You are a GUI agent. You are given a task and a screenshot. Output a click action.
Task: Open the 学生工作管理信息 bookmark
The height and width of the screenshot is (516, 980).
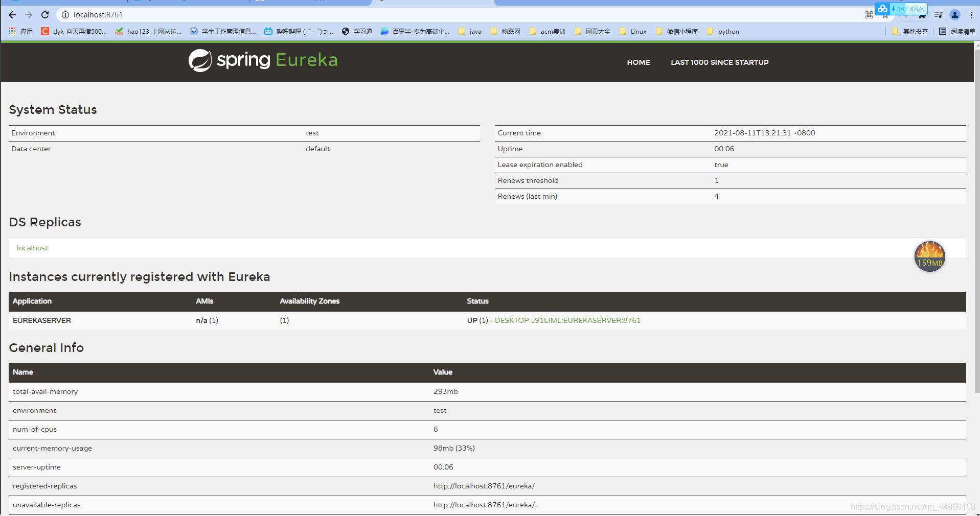pyautogui.click(x=223, y=31)
